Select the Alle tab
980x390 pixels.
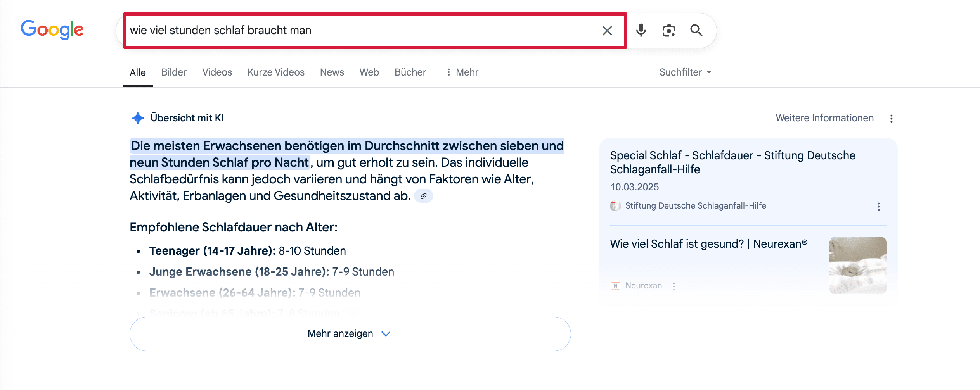coord(138,72)
